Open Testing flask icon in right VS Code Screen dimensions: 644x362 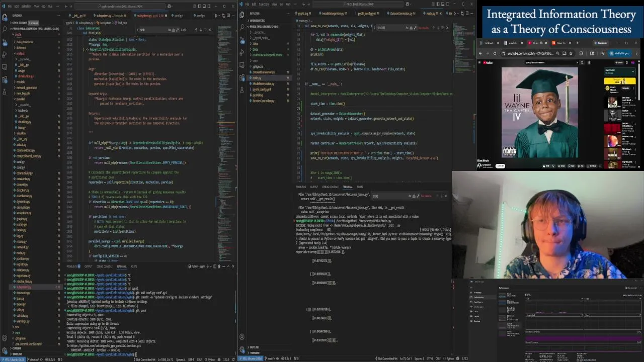pos(242,89)
